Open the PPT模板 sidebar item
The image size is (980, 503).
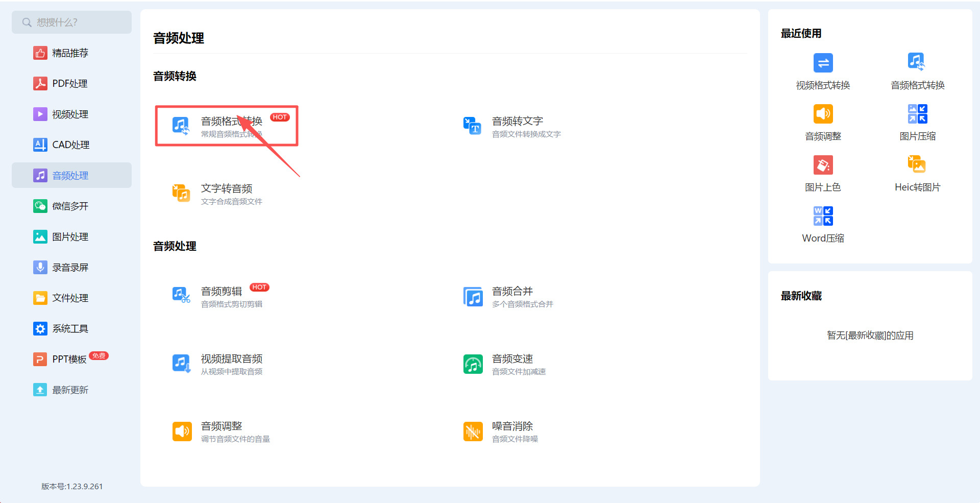point(71,359)
